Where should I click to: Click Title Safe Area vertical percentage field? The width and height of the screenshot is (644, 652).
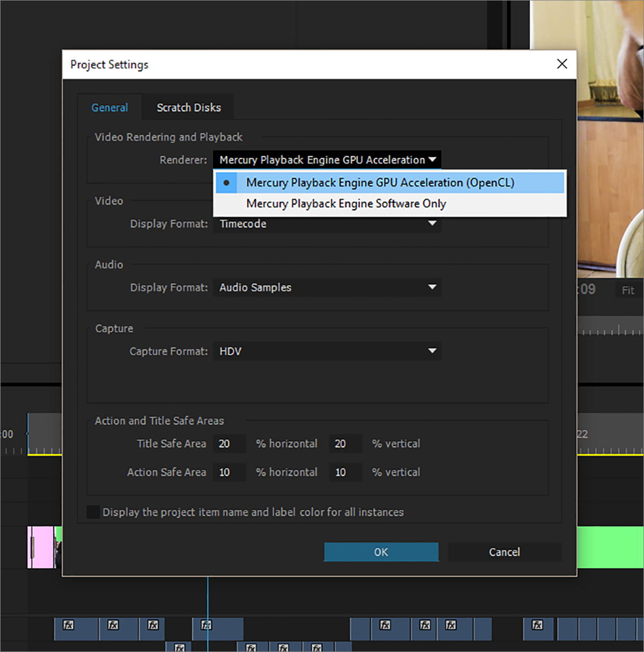pyautogui.click(x=346, y=444)
